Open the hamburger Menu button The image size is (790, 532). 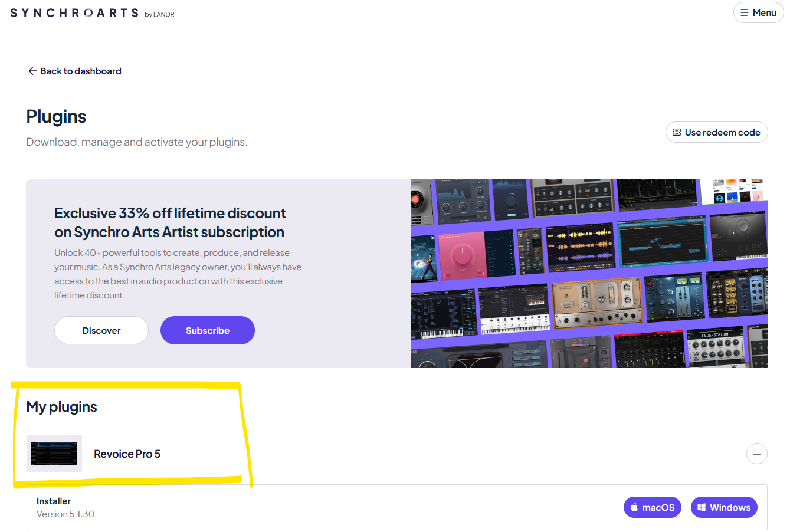click(x=758, y=13)
